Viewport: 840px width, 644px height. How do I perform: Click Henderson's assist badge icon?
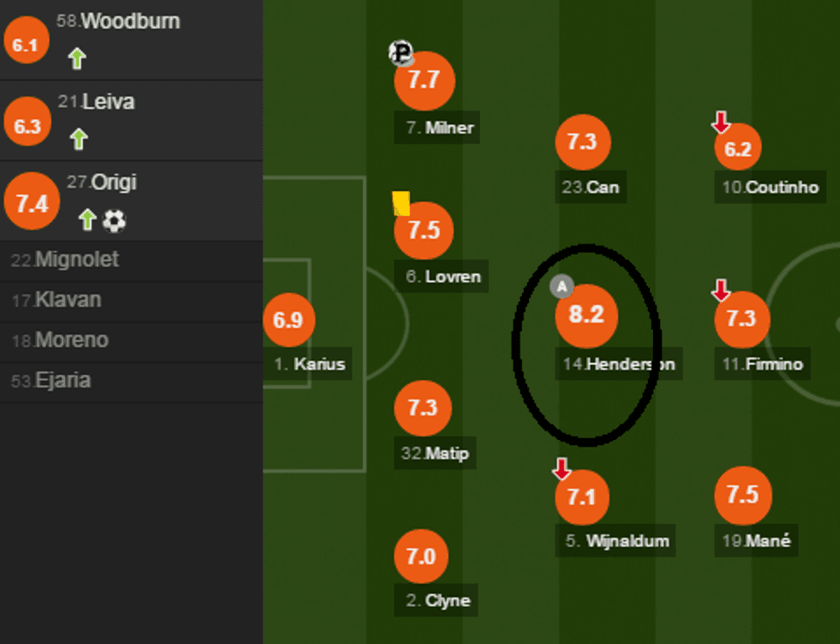click(561, 286)
